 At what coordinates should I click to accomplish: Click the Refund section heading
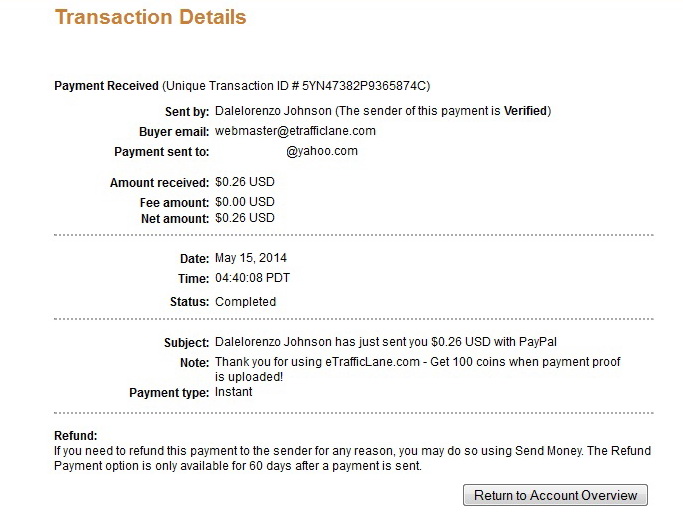(x=76, y=435)
